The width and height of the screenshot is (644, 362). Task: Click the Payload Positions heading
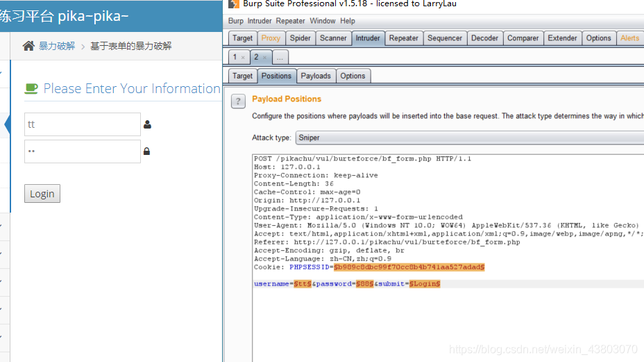point(287,99)
